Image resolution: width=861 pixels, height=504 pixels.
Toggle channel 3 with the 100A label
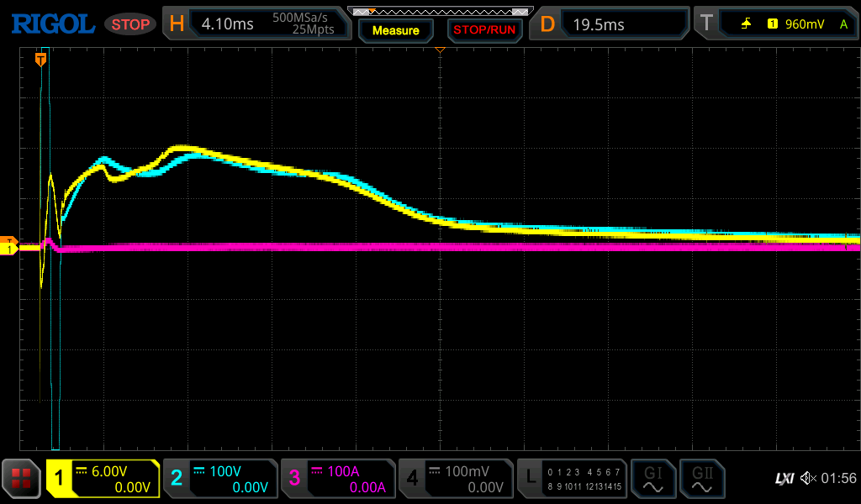tap(337, 479)
